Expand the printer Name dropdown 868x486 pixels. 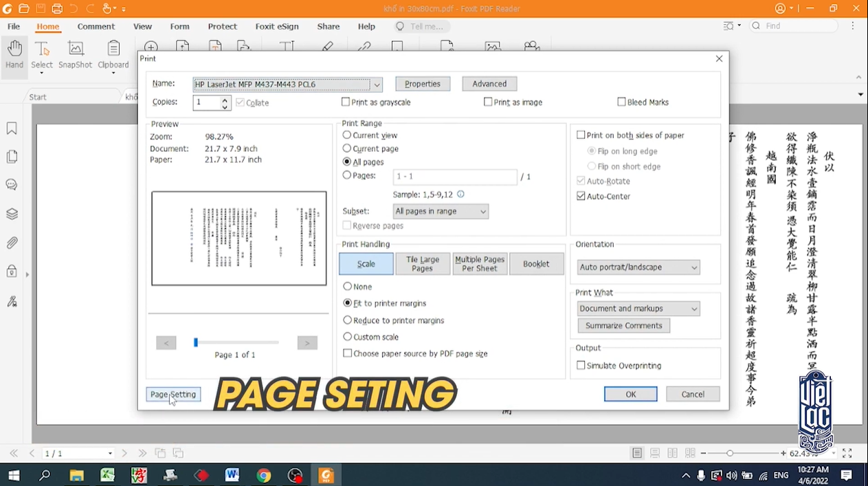(x=376, y=85)
